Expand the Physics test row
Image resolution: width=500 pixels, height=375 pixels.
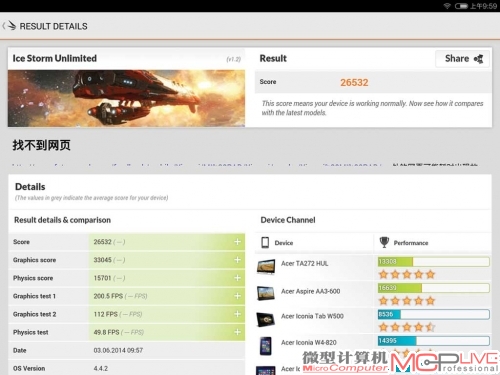click(x=237, y=332)
